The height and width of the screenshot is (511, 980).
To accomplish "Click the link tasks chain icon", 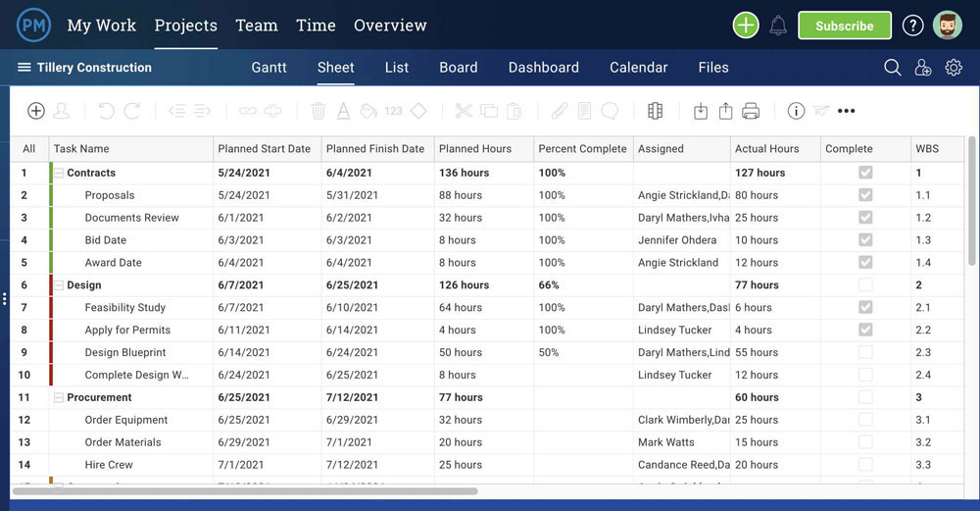I will pyautogui.click(x=248, y=111).
